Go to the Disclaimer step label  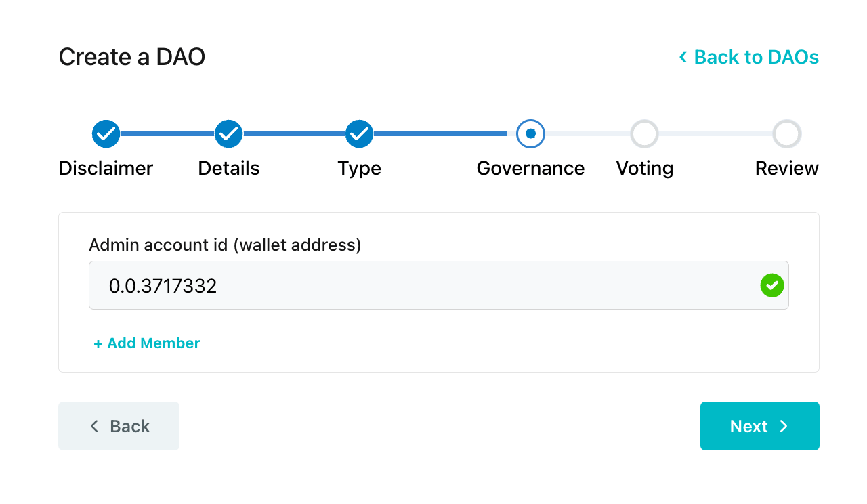[x=106, y=168]
